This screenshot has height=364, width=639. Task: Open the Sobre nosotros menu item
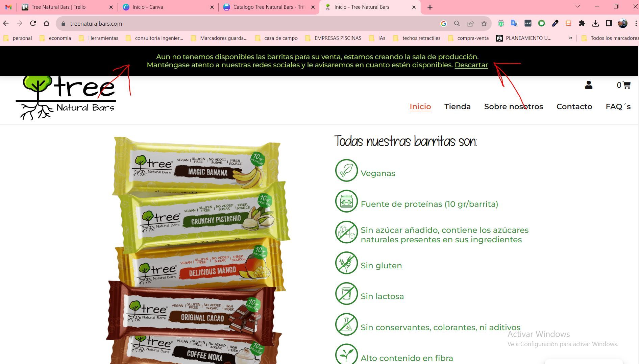(514, 106)
